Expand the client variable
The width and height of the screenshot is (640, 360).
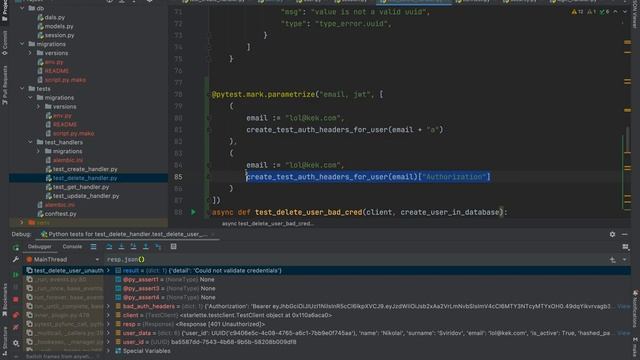108,315
